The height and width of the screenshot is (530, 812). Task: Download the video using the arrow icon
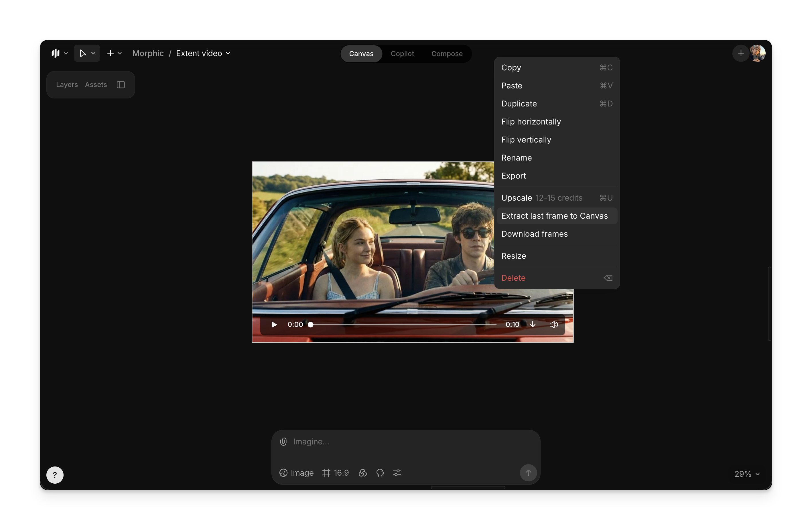tap(533, 324)
